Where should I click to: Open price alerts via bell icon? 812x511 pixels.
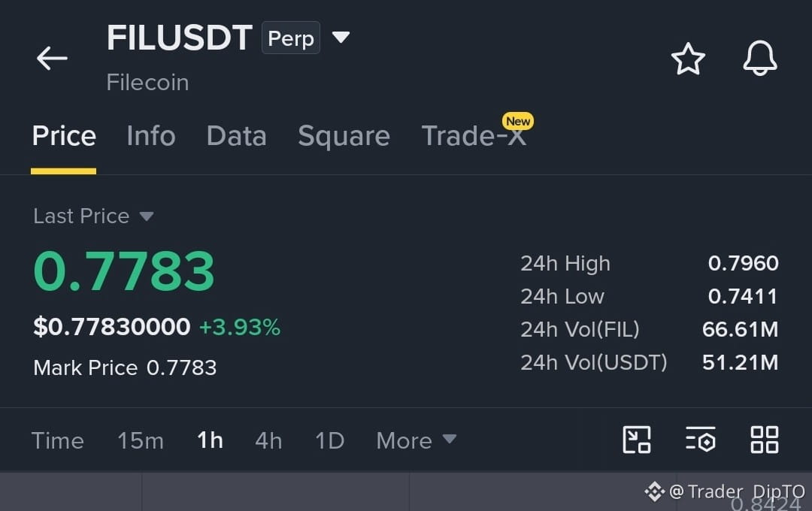pyautogui.click(x=759, y=58)
